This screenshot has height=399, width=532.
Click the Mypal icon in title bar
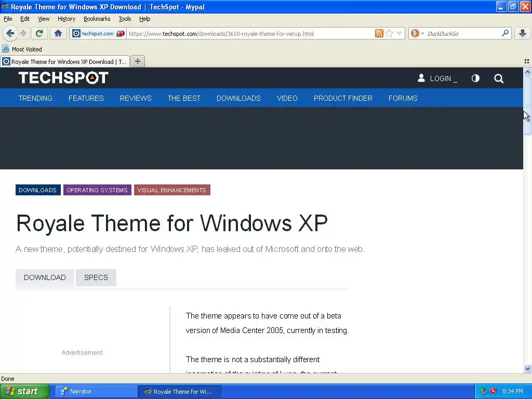(x=5, y=6)
